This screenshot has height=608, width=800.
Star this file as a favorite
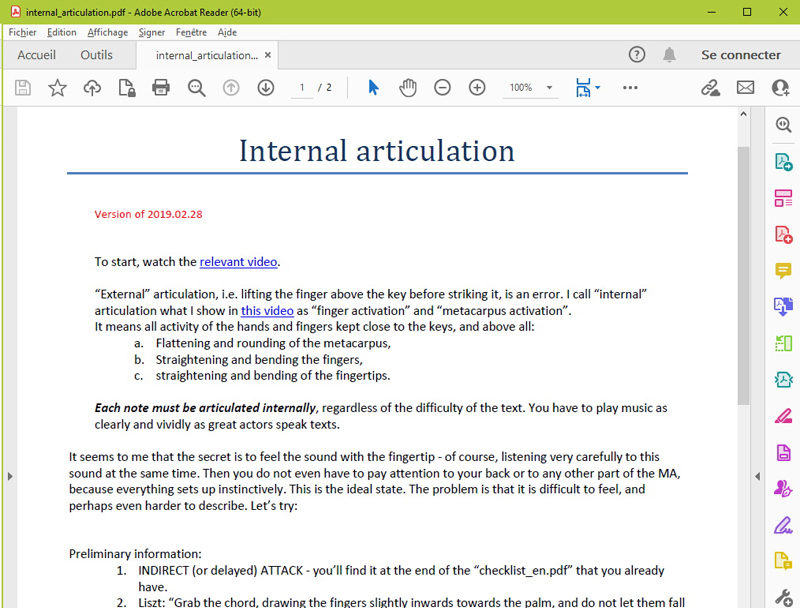pyautogui.click(x=57, y=88)
